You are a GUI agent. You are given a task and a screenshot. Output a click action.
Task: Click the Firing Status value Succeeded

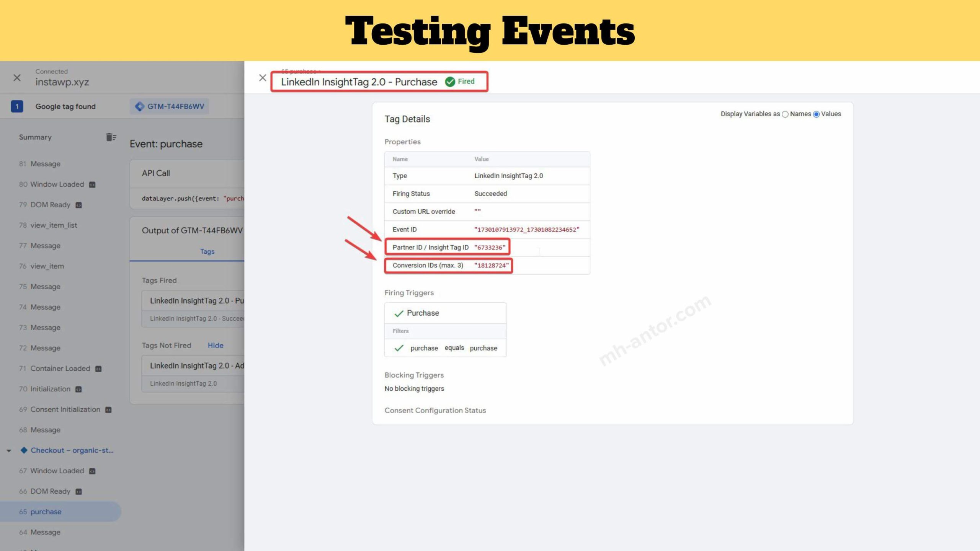(x=490, y=194)
